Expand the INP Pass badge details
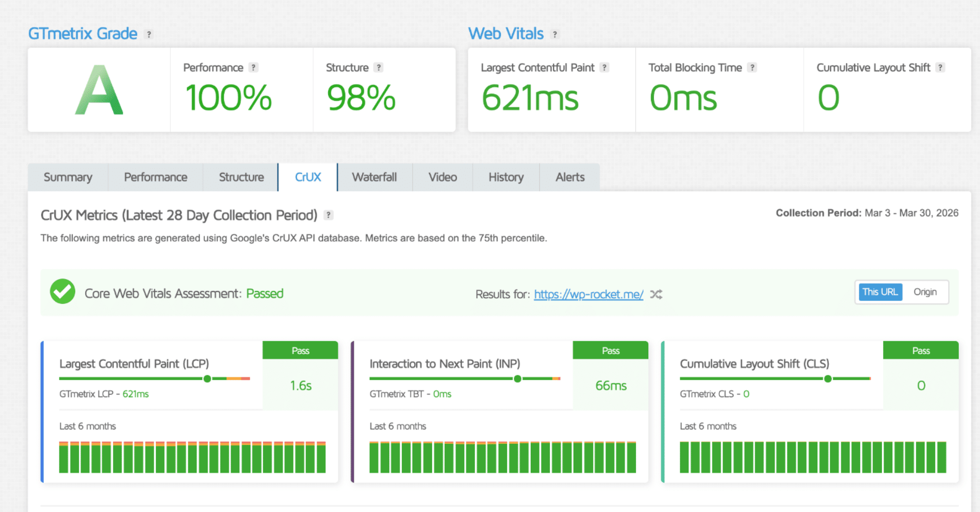The width and height of the screenshot is (980, 512). click(x=610, y=350)
